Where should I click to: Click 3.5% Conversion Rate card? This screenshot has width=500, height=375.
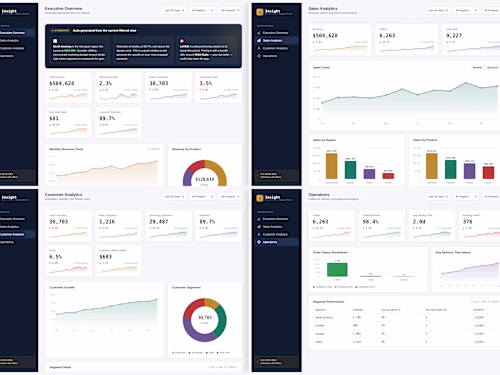[218, 87]
